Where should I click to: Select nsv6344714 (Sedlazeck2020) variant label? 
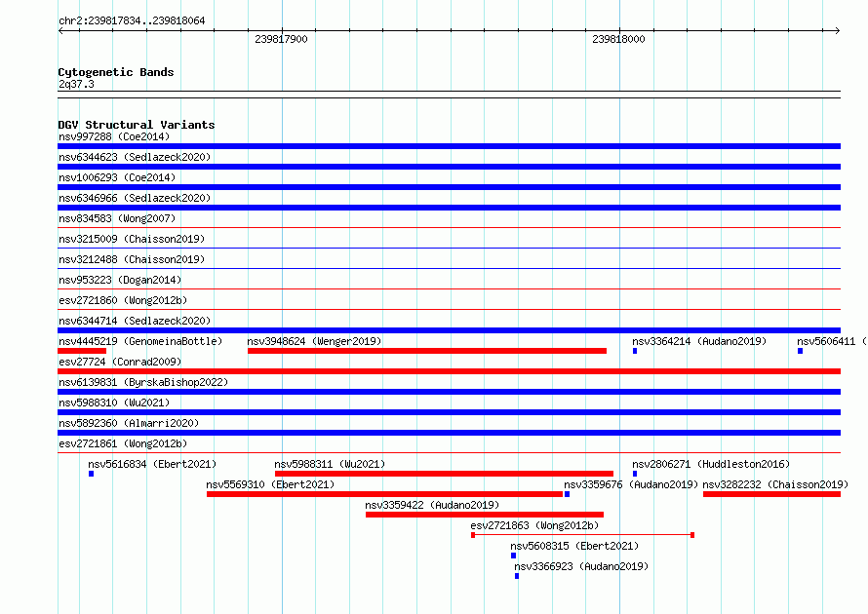[x=135, y=321]
